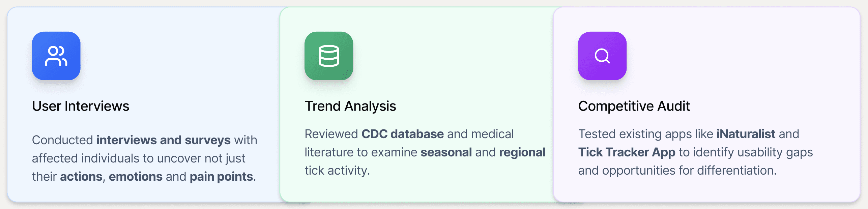The height and width of the screenshot is (209, 868).
Task: Click bold word 'actions'
Action: (x=81, y=177)
